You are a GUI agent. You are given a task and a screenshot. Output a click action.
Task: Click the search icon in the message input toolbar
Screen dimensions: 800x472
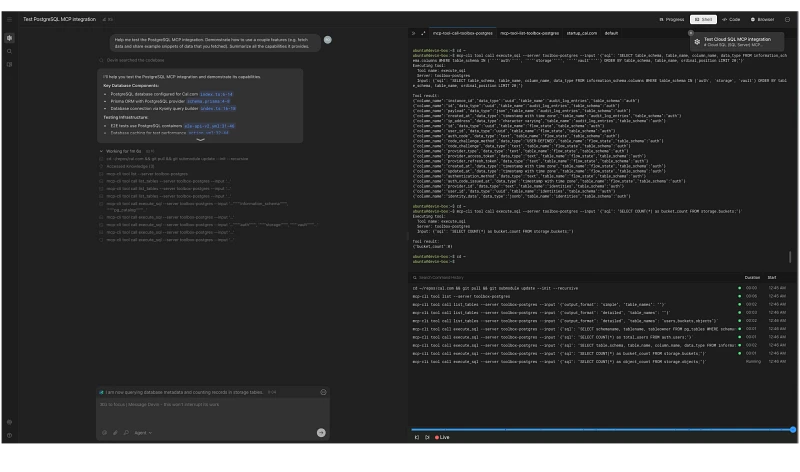tap(126, 433)
